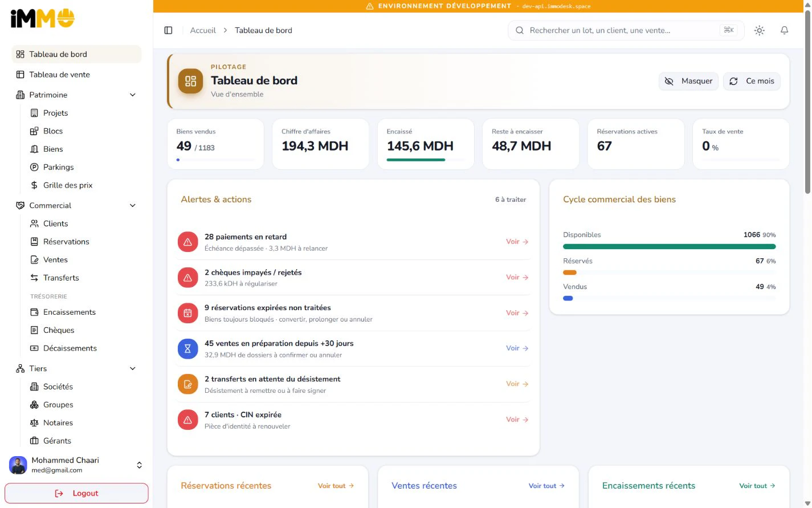Click the green Disponibles progress bar
Viewport: 812px width, 508px height.
pos(669,247)
